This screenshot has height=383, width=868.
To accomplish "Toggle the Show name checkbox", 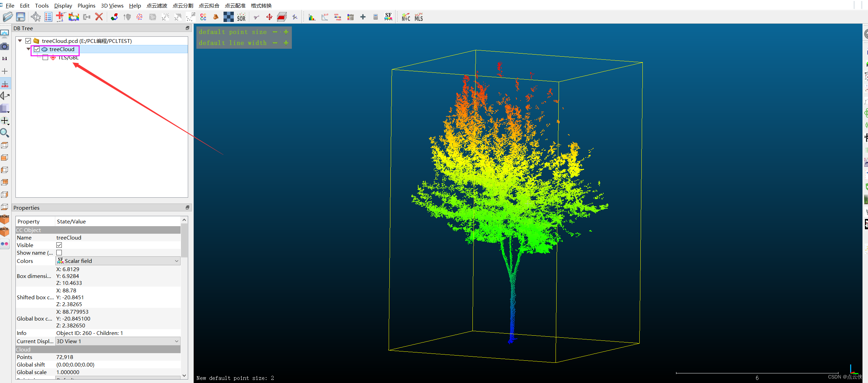I will pyautogui.click(x=59, y=253).
